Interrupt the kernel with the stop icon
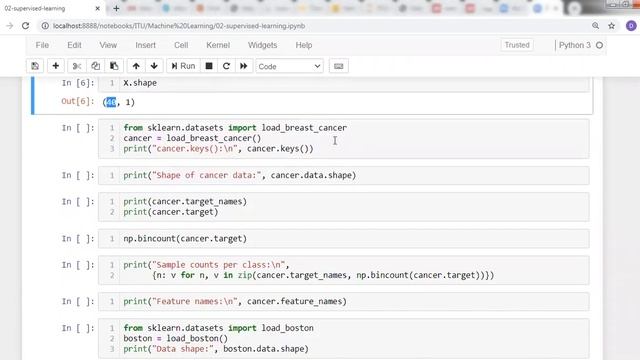640x360 pixels. point(209,66)
